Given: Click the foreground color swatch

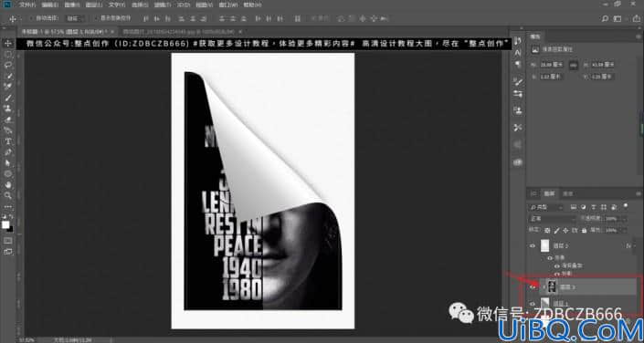Looking at the screenshot, I should coord(5,224).
